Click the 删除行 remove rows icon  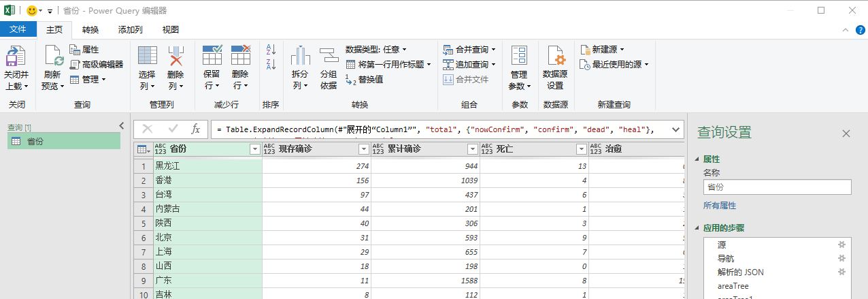click(x=241, y=56)
